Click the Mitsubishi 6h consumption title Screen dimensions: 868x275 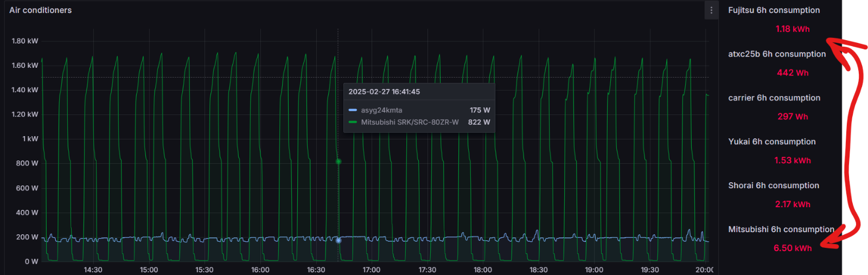(781, 229)
